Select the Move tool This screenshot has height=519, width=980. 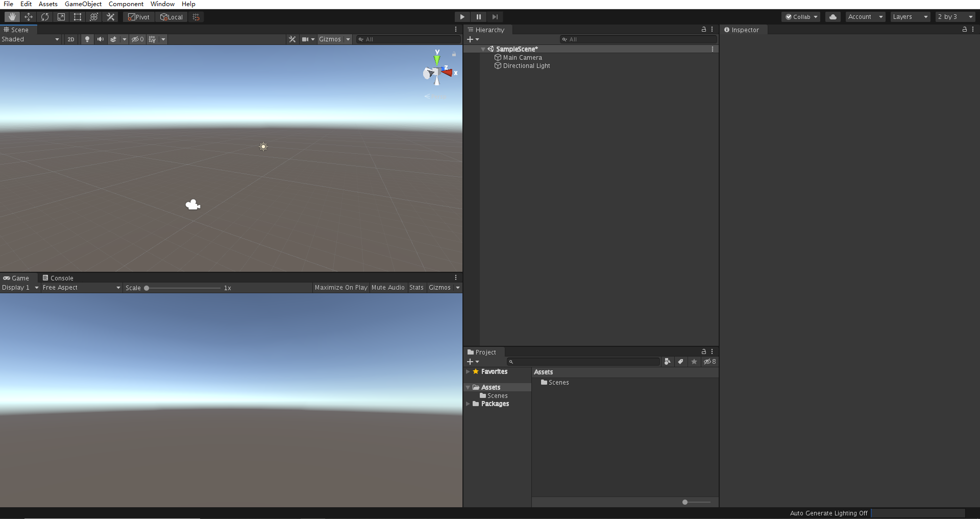(x=29, y=17)
